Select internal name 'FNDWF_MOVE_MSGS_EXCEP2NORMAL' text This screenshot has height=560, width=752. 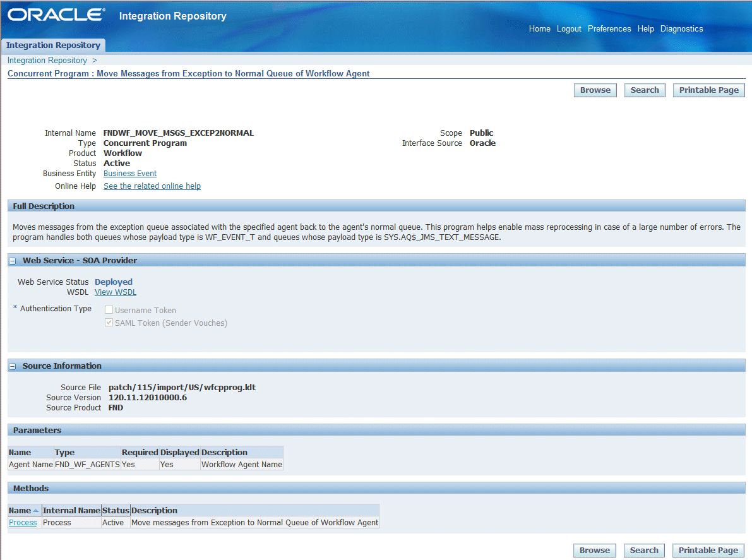coord(179,133)
